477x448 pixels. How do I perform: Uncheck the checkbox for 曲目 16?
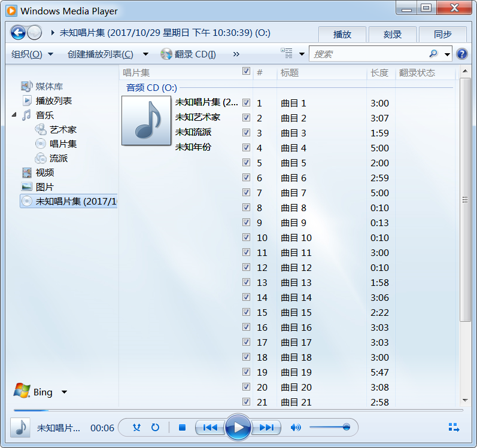246,327
